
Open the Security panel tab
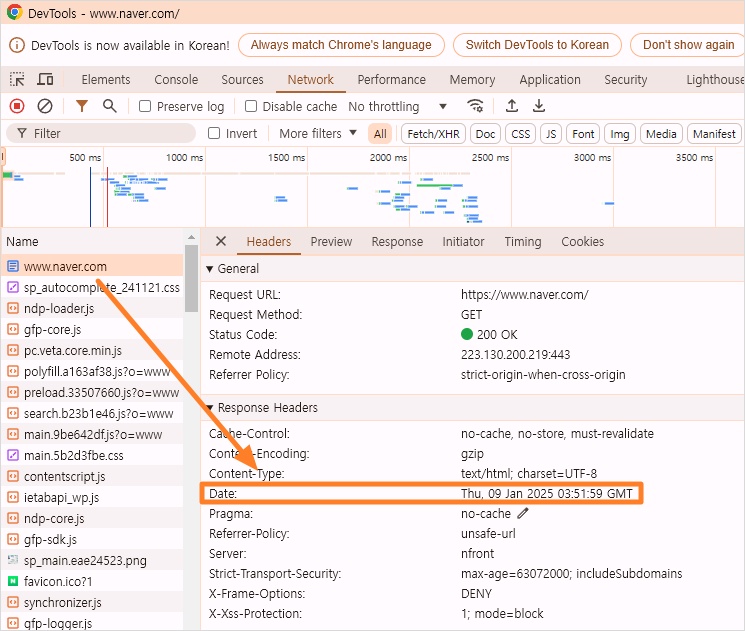(625, 79)
